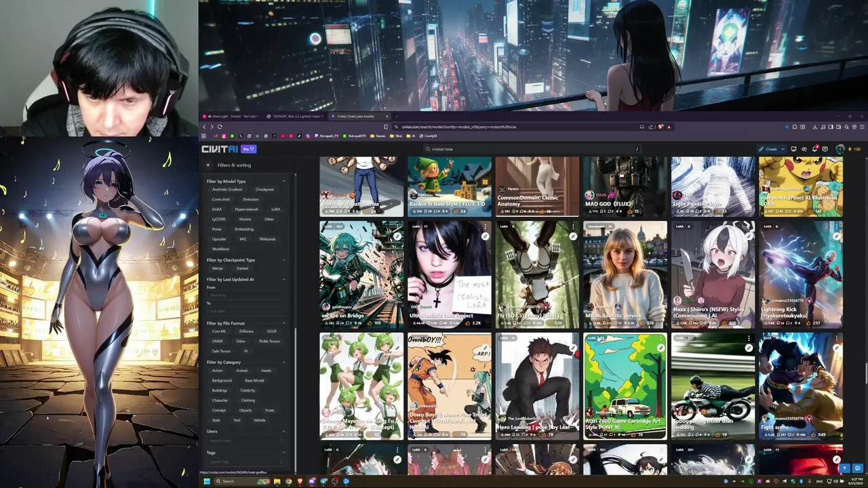Open the chat messages icon
This screenshot has width=868, height=488.
tap(825, 149)
